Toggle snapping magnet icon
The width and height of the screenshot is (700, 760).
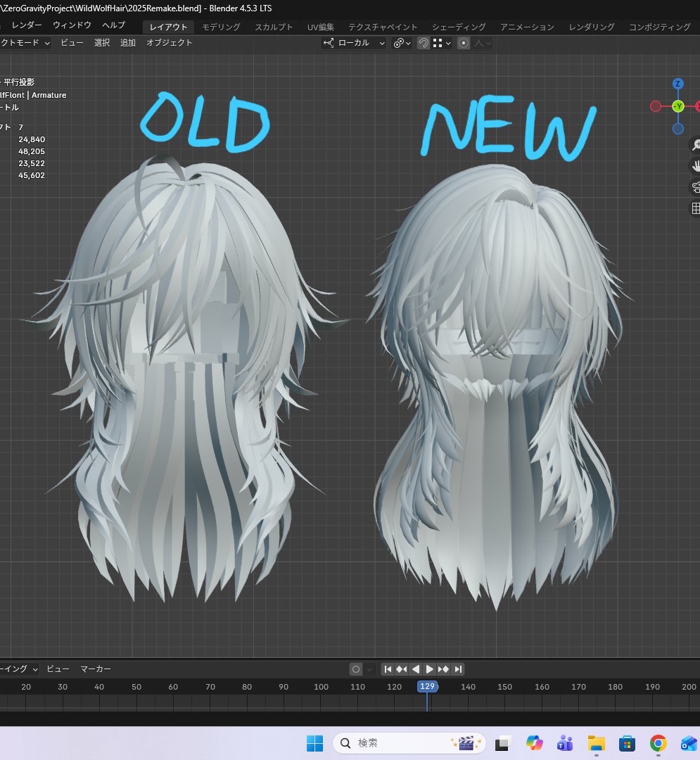tap(424, 43)
